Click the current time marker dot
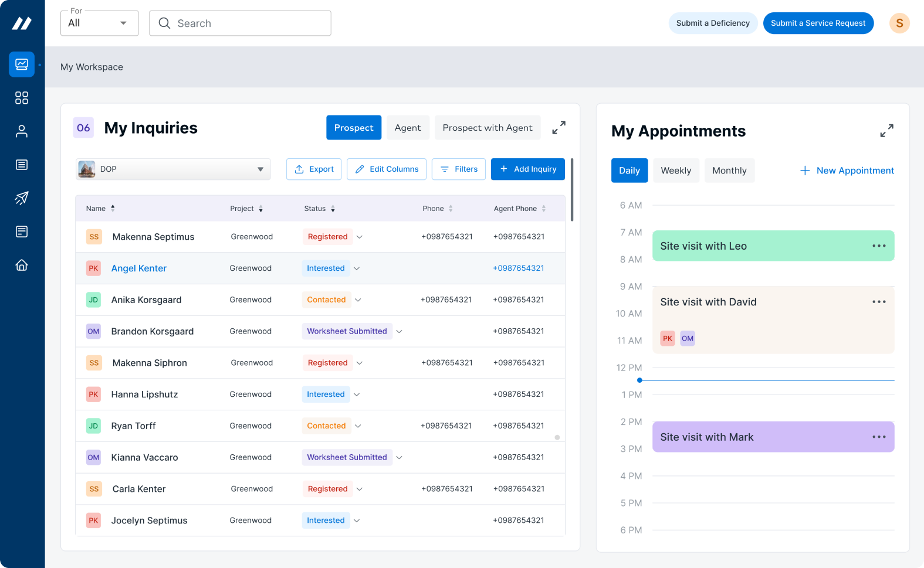This screenshot has height=568, width=924. point(639,380)
